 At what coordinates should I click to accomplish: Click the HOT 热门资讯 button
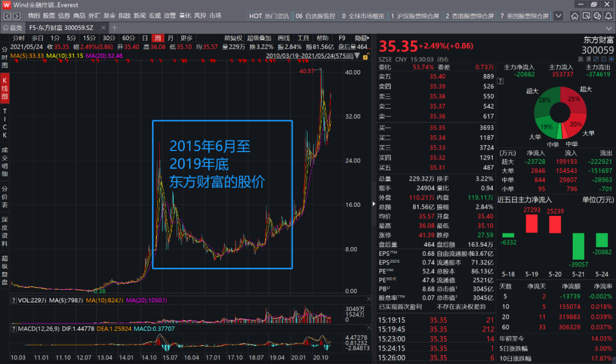point(269,16)
